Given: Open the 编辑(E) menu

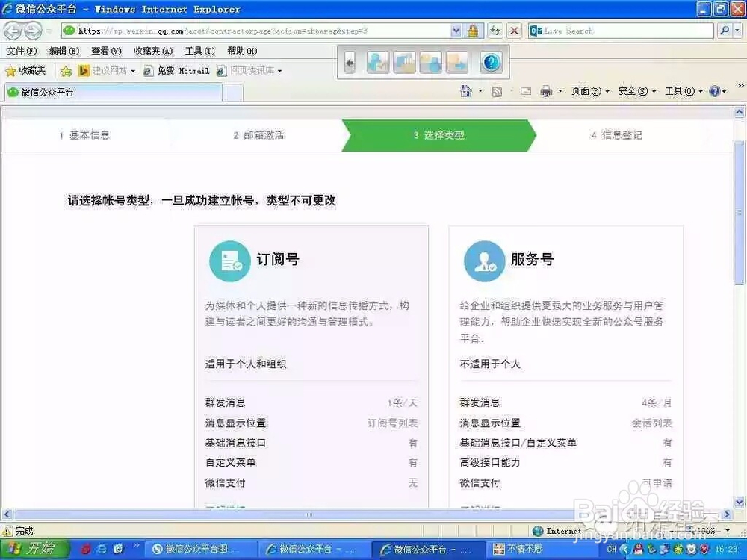Looking at the screenshot, I should click(x=63, y=51).
